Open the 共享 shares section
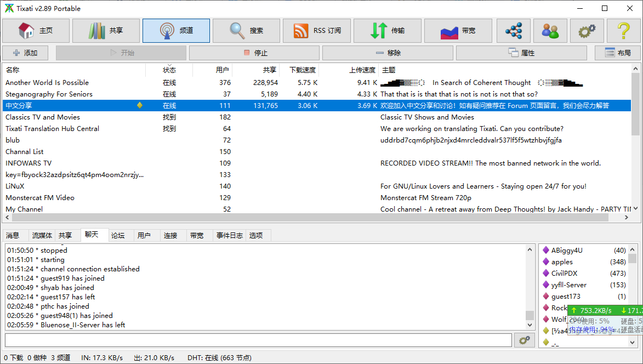The image size is (643, 364). click(x=106, y=31)
